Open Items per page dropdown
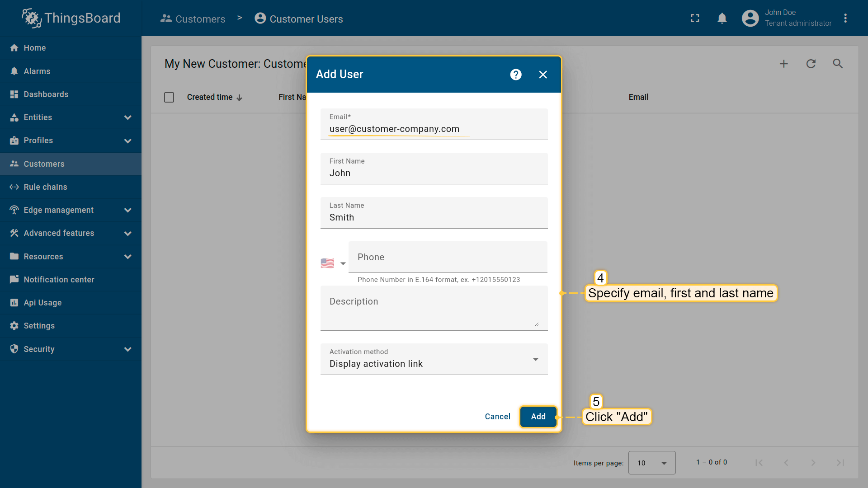 pyautogui.click(x=651, y=463)
